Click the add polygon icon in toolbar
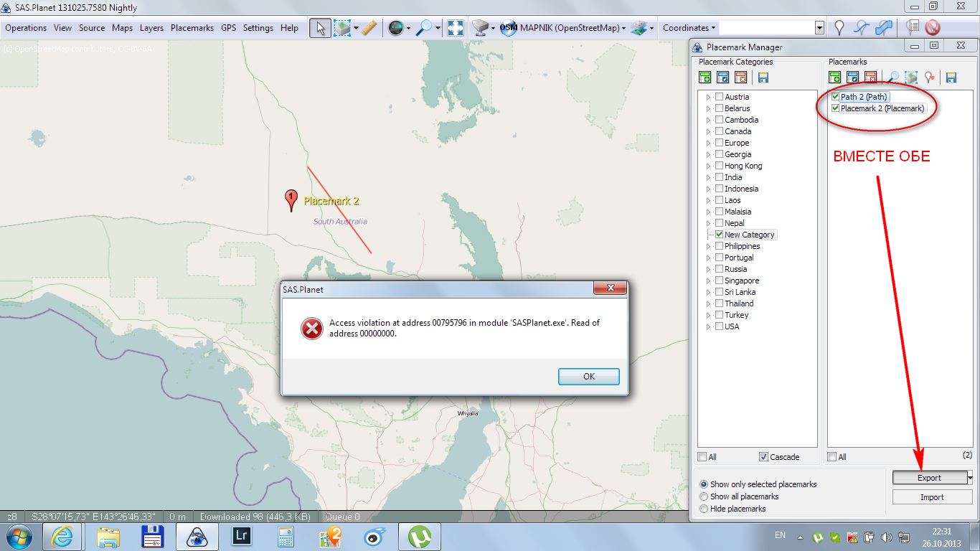The height and width of the screenshot is (551, 980). [884, 28]
